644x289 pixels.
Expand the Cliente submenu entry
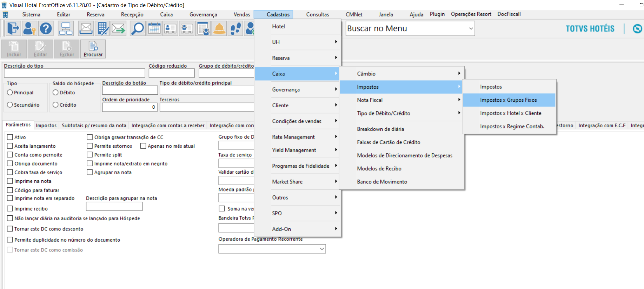298,105
